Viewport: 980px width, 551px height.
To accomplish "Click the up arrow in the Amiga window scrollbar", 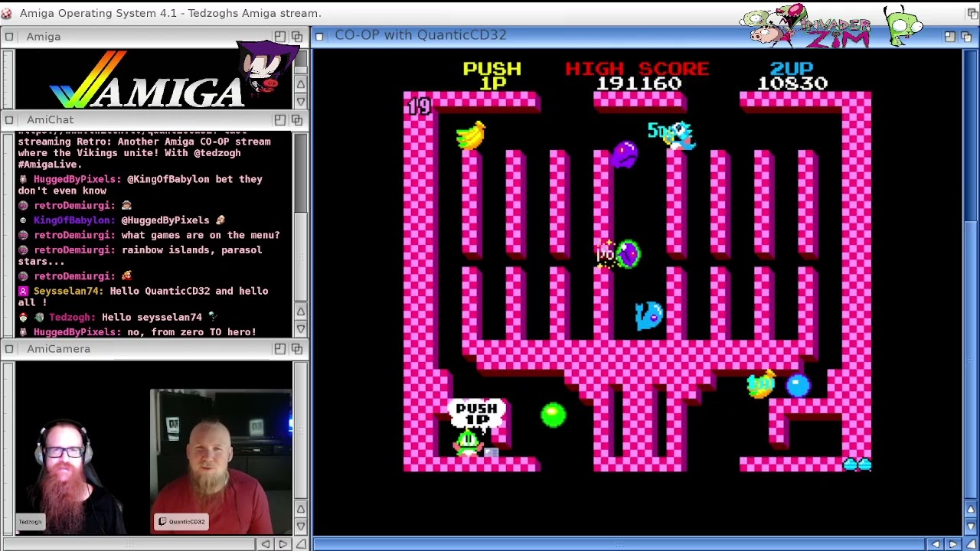I will coord(301,84).
